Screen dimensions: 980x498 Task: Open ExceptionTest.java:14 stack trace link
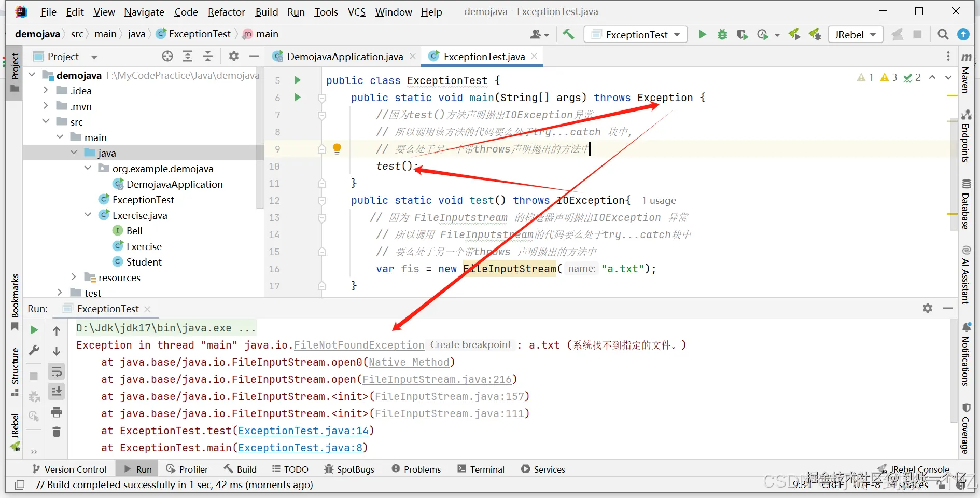pyautogui.click(x=303, y=431)
